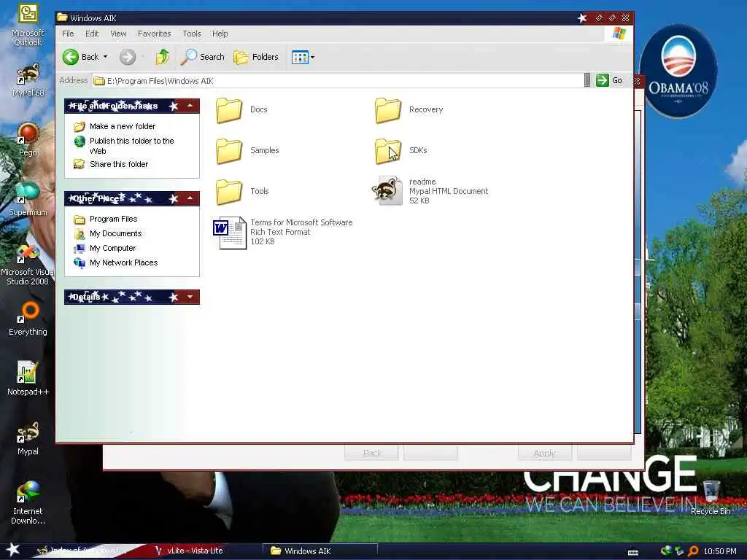Screen dimensions: 747x560
Task: Select the Docs folder icon
Action: click(229, 110)
